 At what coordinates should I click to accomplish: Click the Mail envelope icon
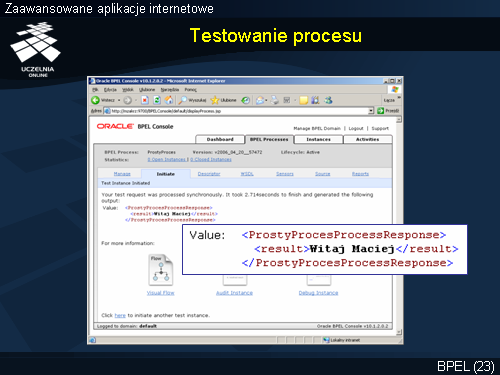(x=260, y=100)
